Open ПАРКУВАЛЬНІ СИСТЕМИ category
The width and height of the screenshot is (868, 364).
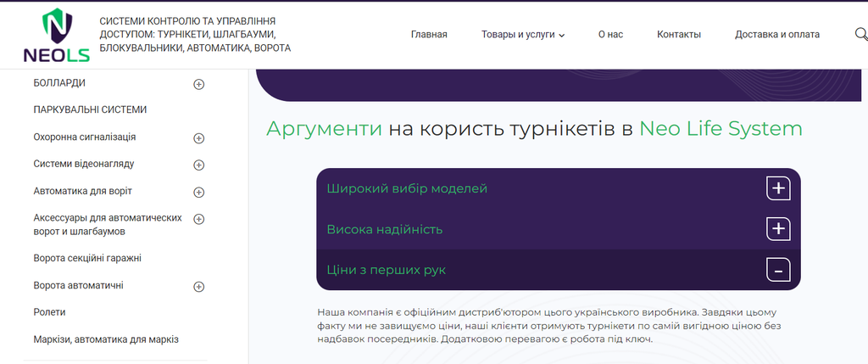90,109
